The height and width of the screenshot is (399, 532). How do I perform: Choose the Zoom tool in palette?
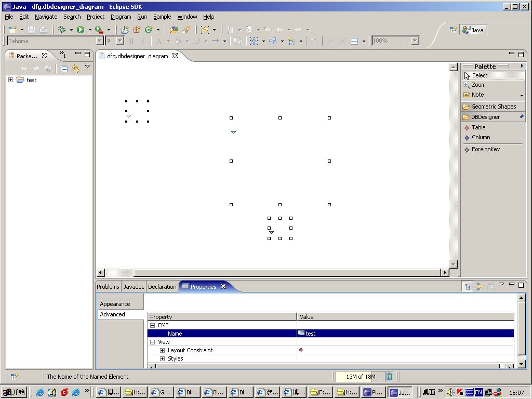(478, 85)
